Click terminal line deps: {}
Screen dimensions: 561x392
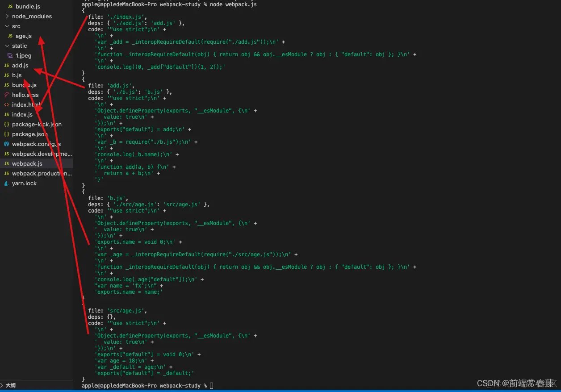pyautogui.click(x=102, y=317)
